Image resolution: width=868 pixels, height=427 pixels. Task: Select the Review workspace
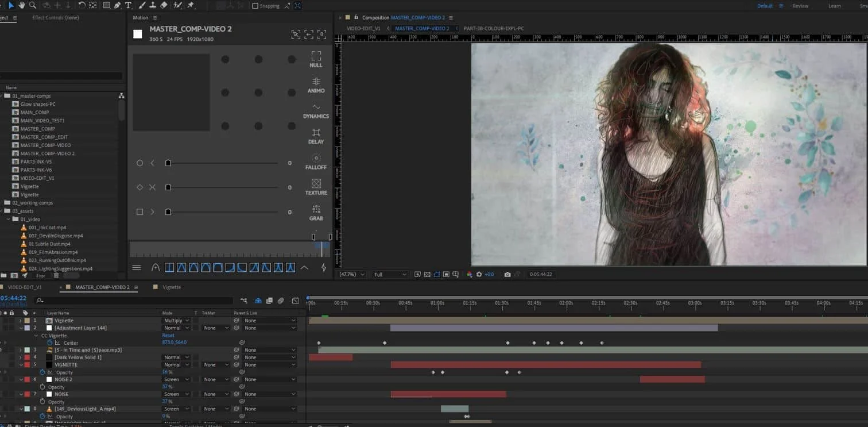pyautogui.click(x=800, y=6)
